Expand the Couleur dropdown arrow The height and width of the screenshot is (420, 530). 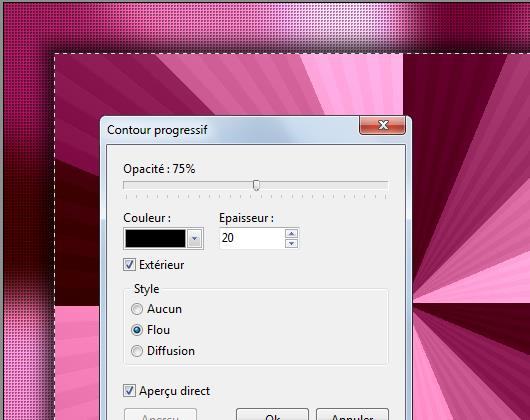pyautogui.click(x=195, y=239)
